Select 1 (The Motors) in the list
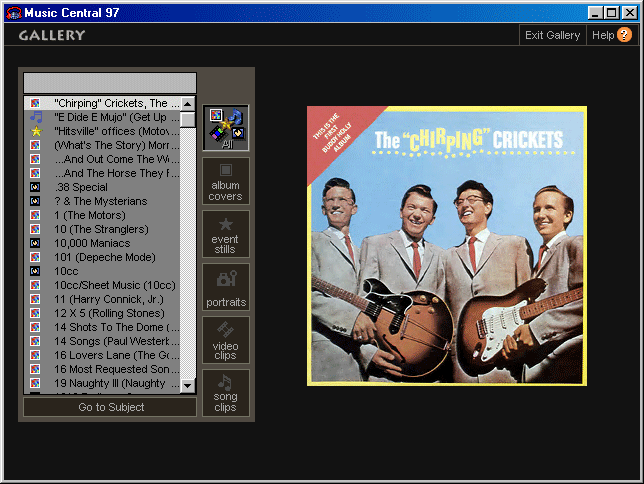The height and width of the screenshot is (484, 644). pyautogui.click(x=102, y=215)
